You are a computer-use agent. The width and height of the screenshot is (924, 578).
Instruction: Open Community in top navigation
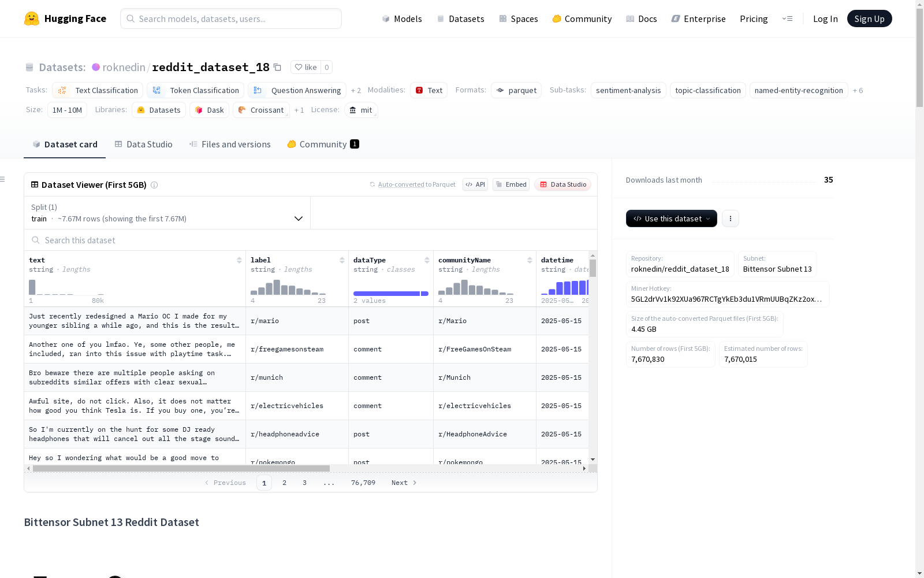pyautogui.click(x=582, y=18)
